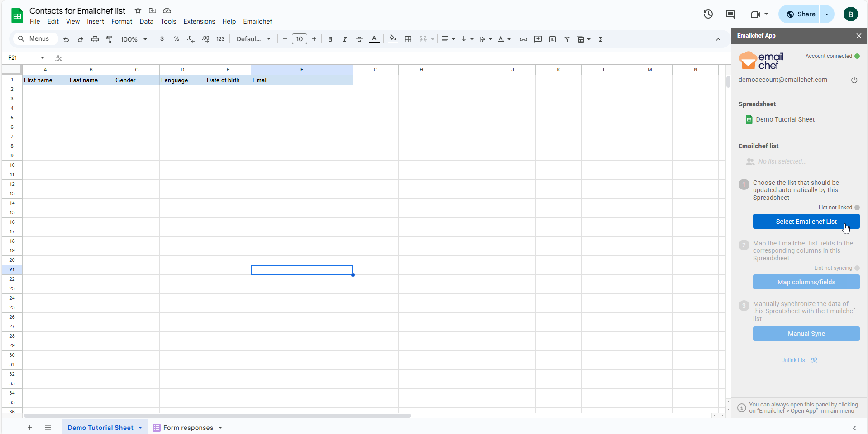
Task: Close the Emailchef App panel
Action: pos(859,36)
